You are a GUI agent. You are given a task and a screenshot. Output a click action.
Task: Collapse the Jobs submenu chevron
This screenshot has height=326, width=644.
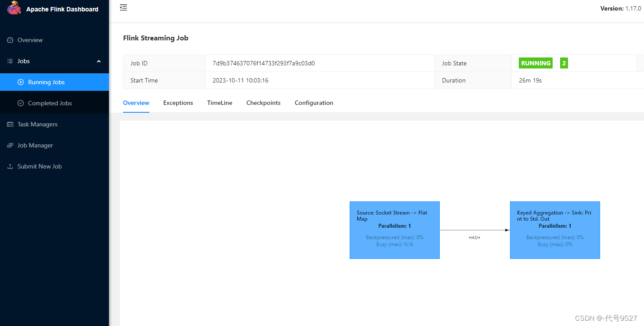pos(99,61)
